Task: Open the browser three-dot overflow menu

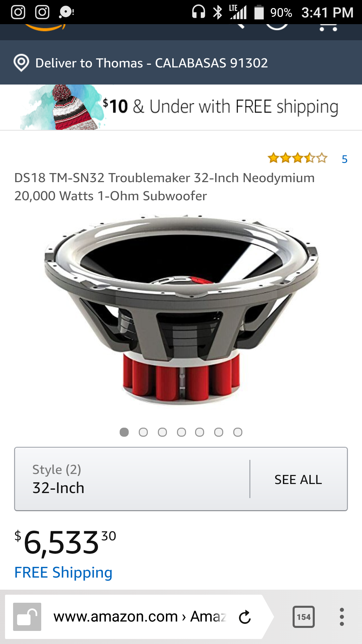Action: (x=342, y=617)
